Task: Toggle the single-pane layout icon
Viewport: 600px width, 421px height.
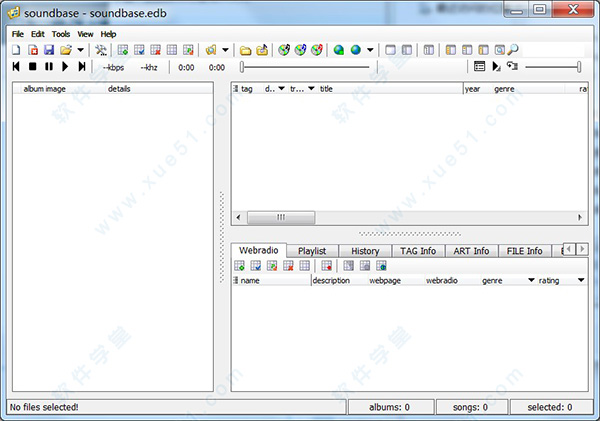Action: (390, 50)
